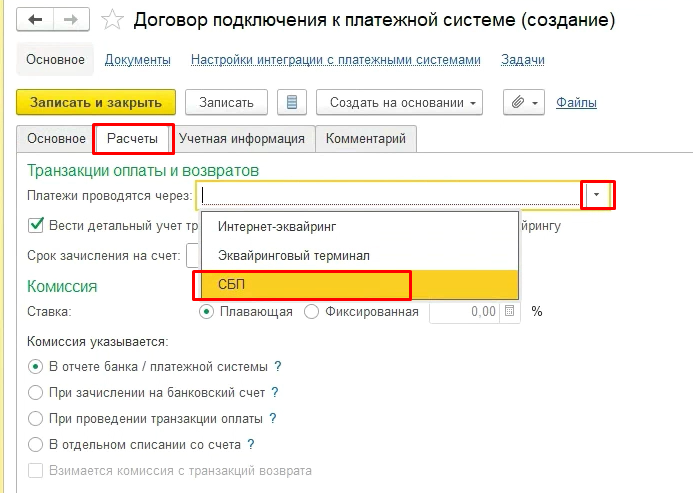
Task: Switch to the 'Расчеты' tab
Action: tap(133, 139)
